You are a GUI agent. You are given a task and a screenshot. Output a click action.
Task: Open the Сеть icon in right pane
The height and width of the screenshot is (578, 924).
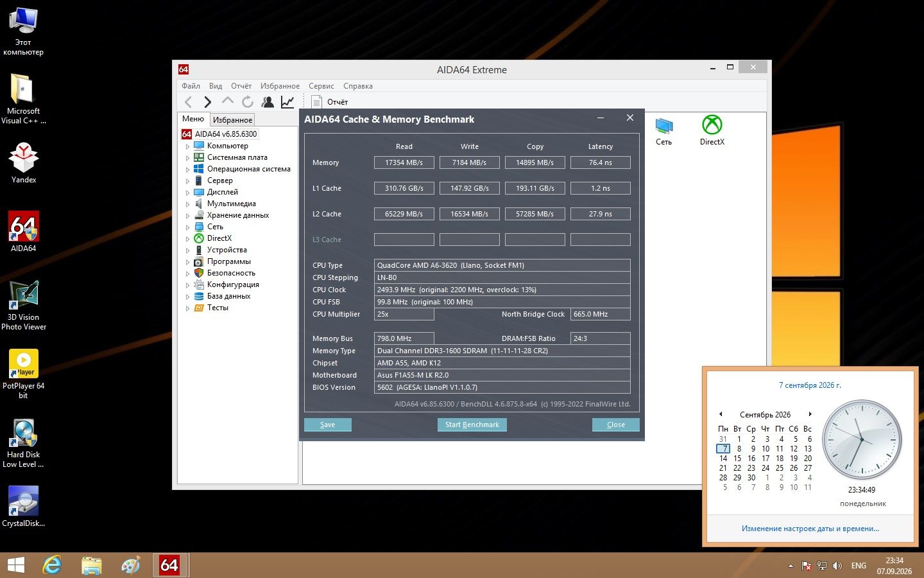tap(664, 130)
